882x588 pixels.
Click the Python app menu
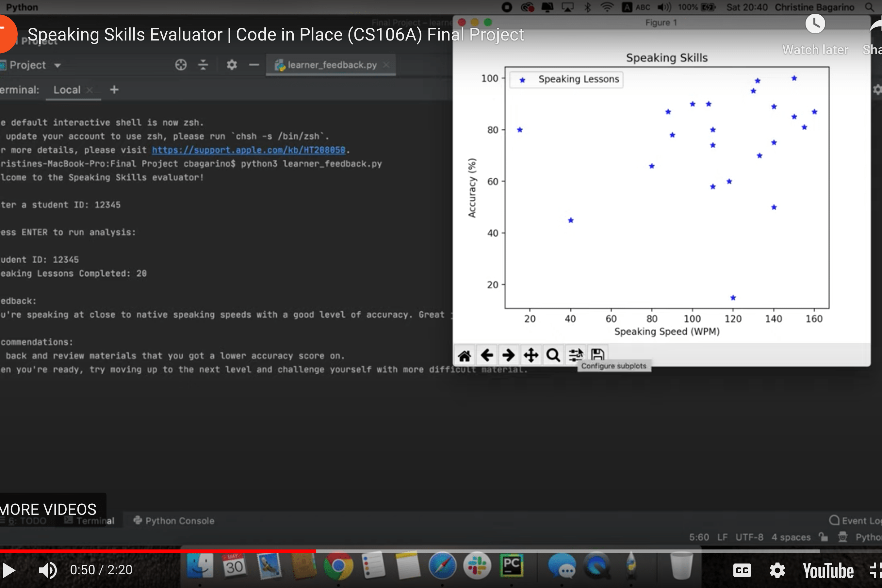22,7
